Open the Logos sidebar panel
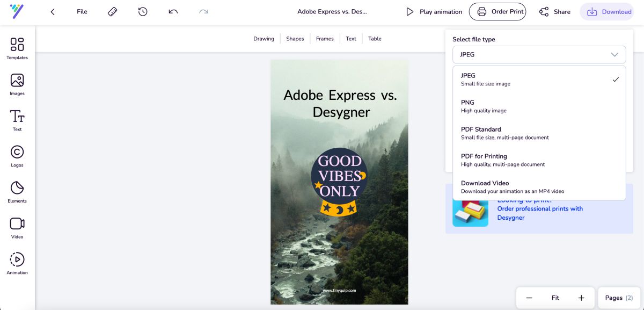This screenshot has width=644, height=310. coord(17,156)
